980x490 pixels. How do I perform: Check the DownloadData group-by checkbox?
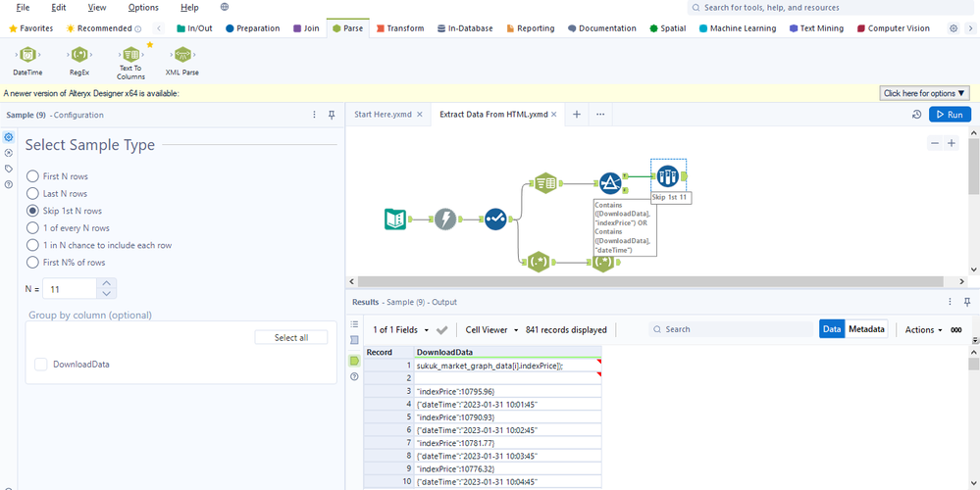click(41, 364)
